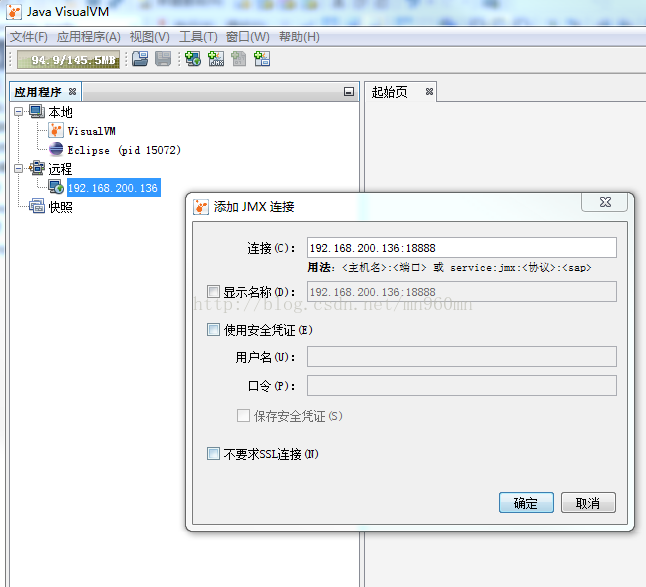Image resolution: width=646 pixels, height=587 pixels.
Task: Select VisualVM in the applications tree
Action: coord(91,131)
